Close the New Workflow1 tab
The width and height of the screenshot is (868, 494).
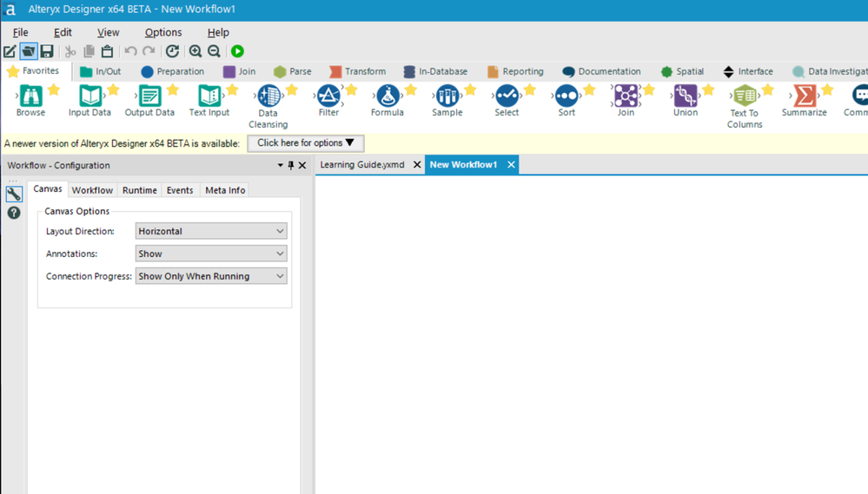tap(511, 165)
